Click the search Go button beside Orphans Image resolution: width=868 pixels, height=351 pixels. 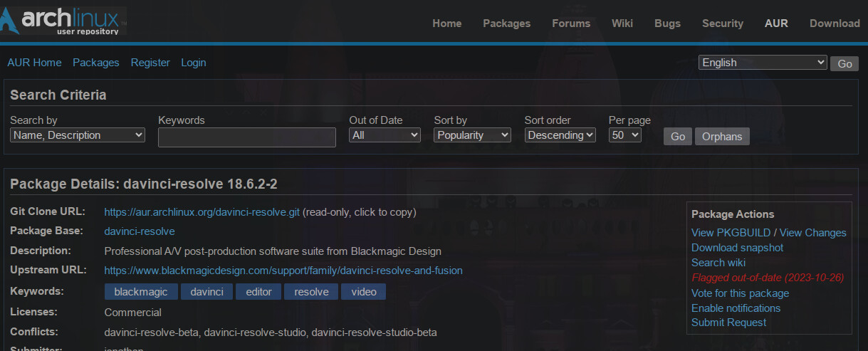678,137
